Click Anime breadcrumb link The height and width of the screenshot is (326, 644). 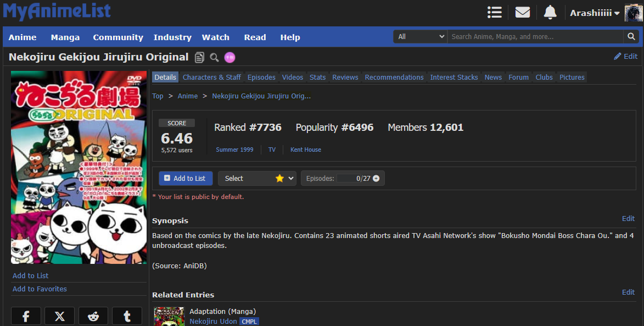[x=188, y=96]
